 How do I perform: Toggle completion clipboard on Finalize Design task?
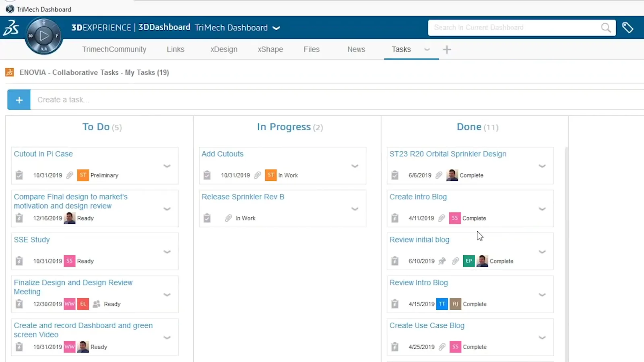coord(19,304)
